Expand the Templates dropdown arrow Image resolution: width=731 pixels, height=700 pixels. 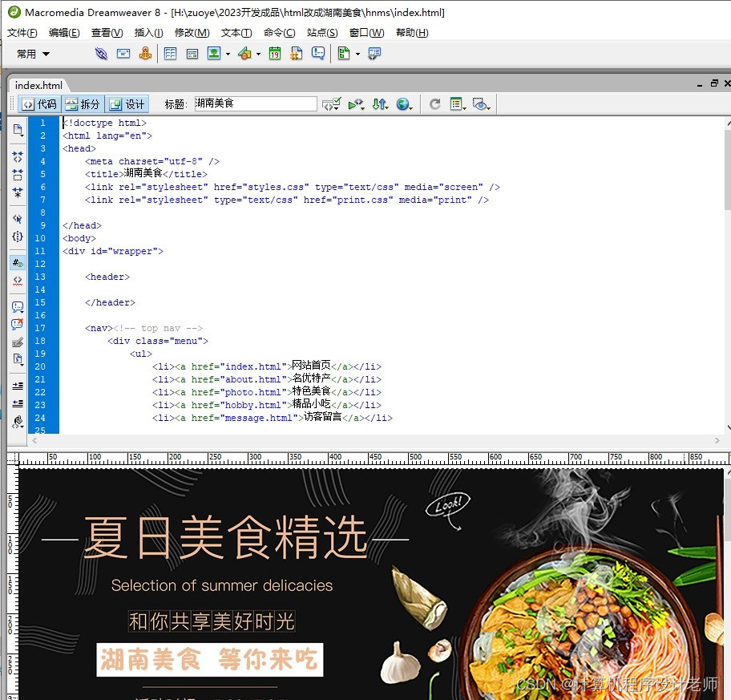point(357,54)
